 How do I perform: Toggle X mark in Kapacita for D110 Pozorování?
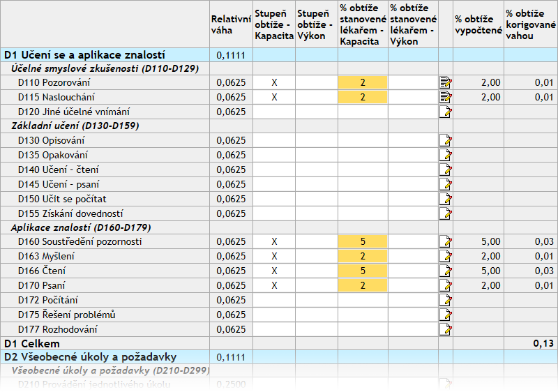pos(274,82)
